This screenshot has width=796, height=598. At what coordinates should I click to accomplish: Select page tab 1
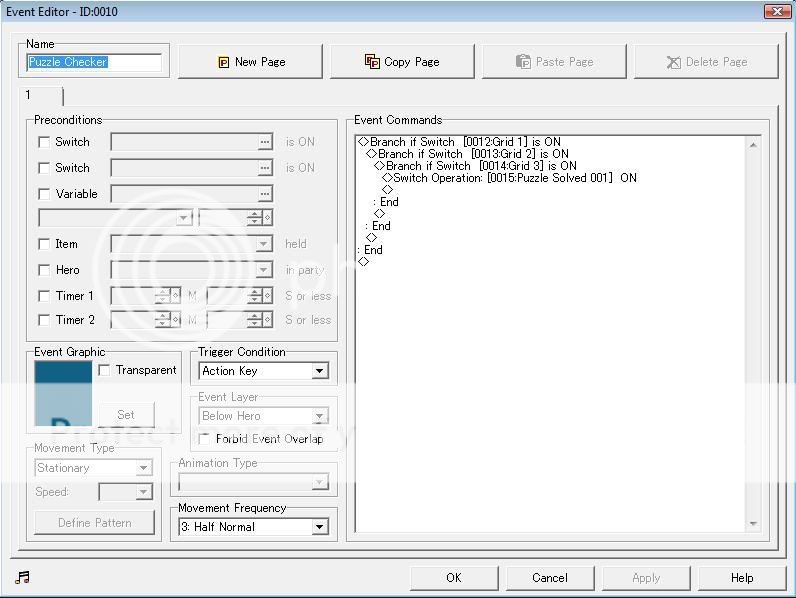pos(40,96)
